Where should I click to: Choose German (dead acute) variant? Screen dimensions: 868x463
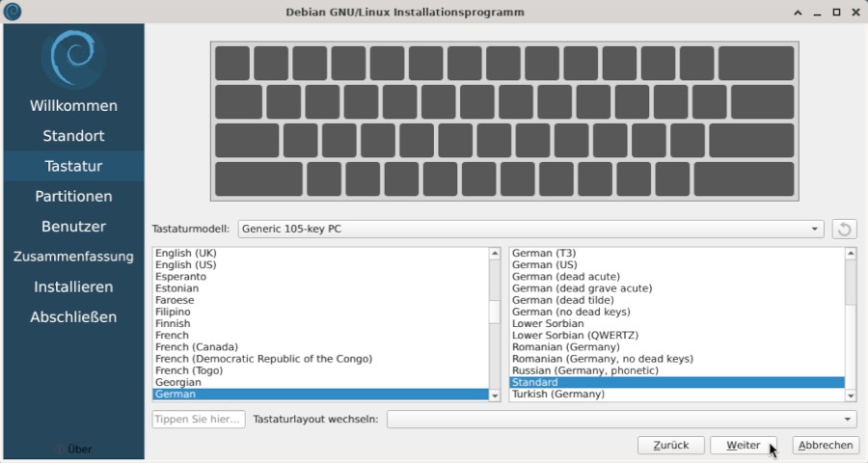click(x=677, y=277)
